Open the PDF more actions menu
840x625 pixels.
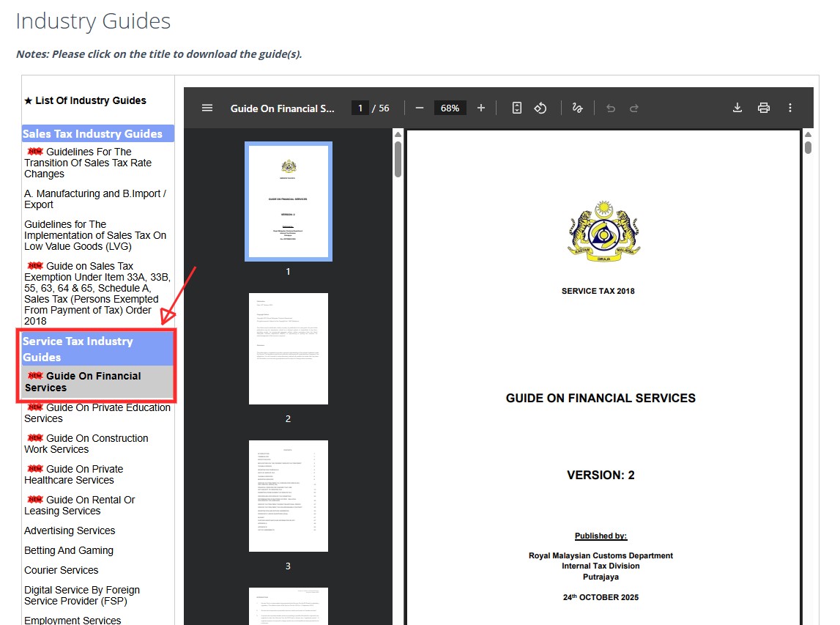pyautogui.click(x=790, y=108)
